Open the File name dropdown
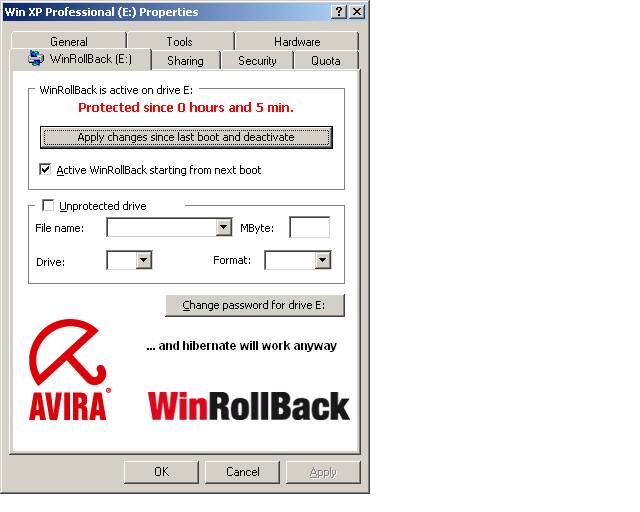640x512 pixels. point(223,228)
